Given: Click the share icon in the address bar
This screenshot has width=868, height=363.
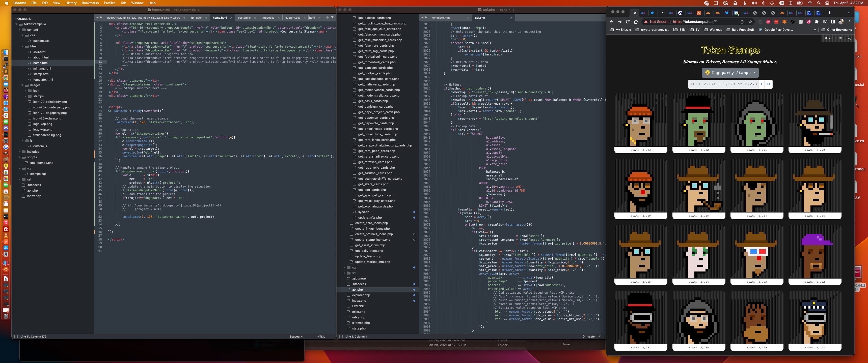Looking at the screenshot, I should coord(742,21).
